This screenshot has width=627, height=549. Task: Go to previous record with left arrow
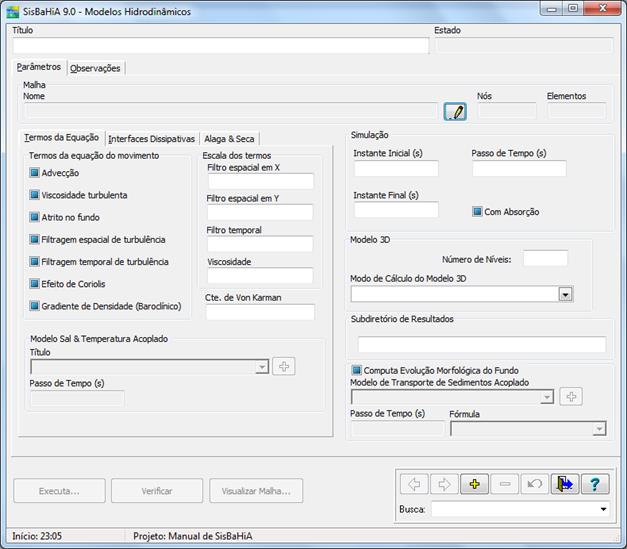pos(414,484)
